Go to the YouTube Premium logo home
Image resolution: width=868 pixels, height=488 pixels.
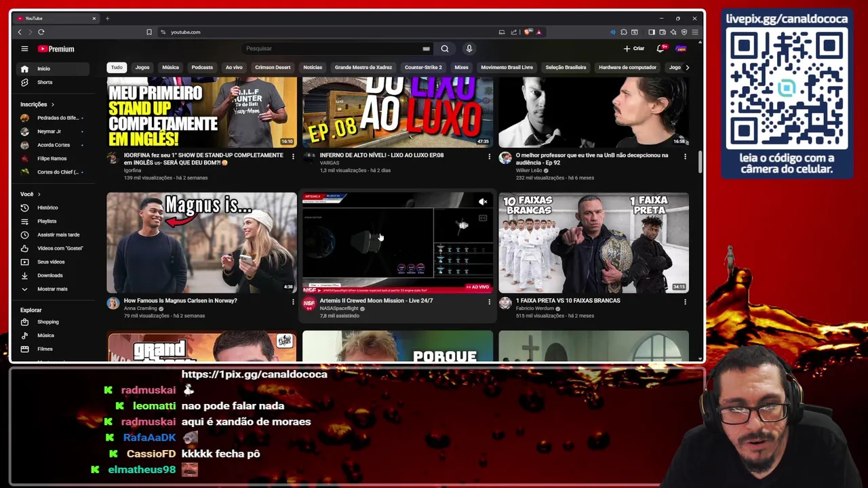tap(56, 49)
